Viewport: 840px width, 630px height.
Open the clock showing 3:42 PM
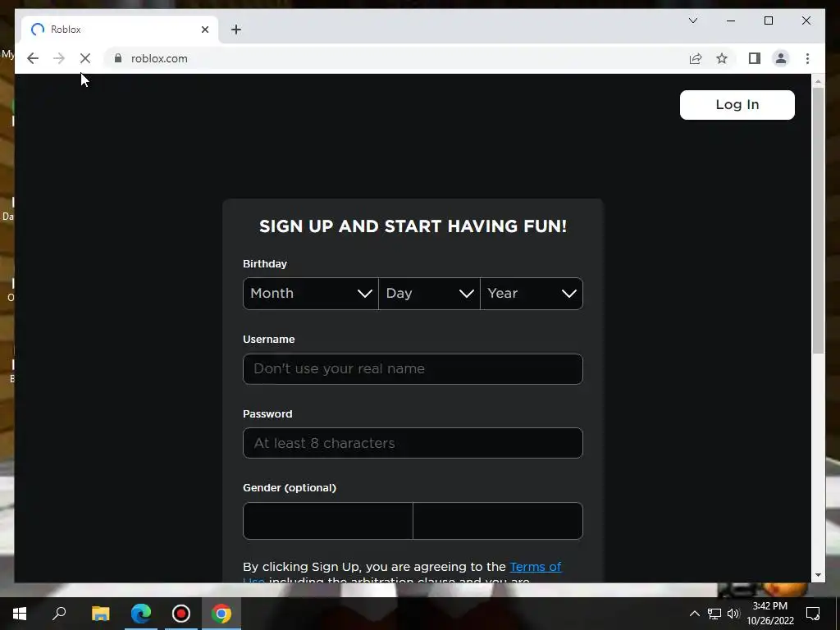coord(770,614)
